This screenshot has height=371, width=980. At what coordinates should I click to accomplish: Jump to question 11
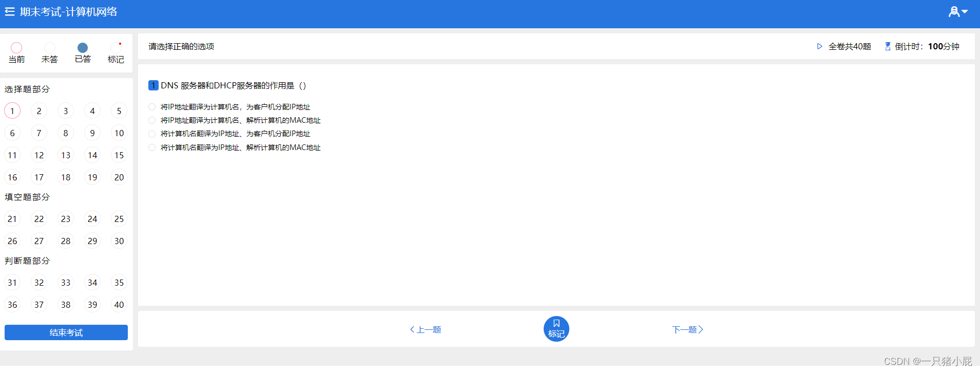[x=12, y=155]
